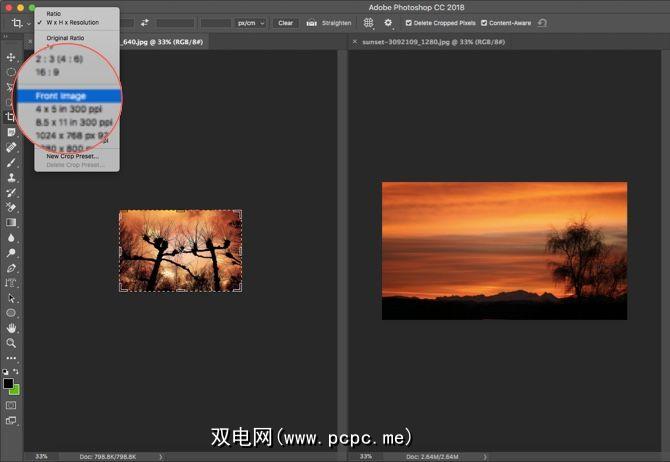Open the crop overlay grid options
The width and height of the screenshot is (670, 462).
point(370,22)
